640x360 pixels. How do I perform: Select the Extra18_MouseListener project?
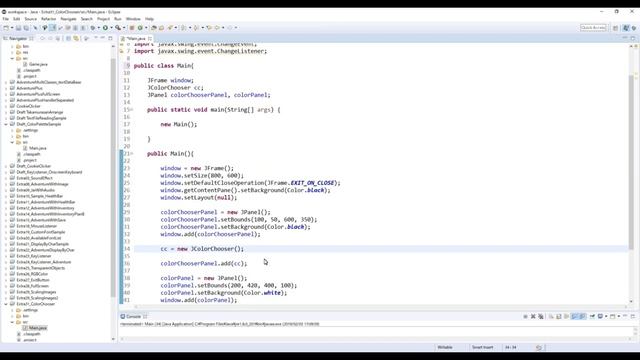(37, 226)
